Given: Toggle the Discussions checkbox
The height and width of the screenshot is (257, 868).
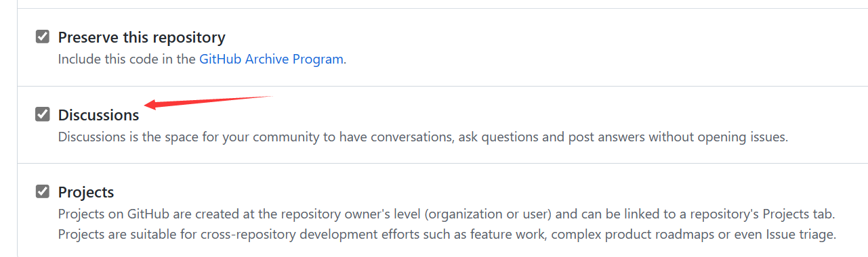Looking at the screenshot, I should tap(43, 114).
